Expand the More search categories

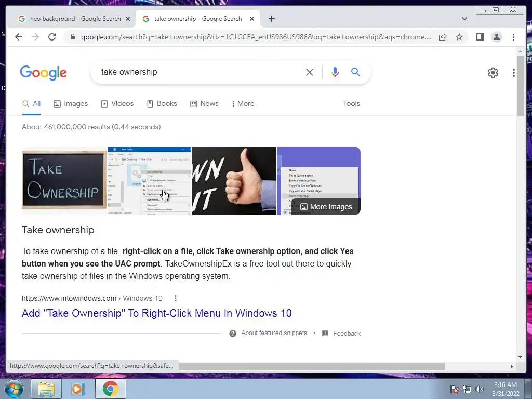[x=243, y=104]
